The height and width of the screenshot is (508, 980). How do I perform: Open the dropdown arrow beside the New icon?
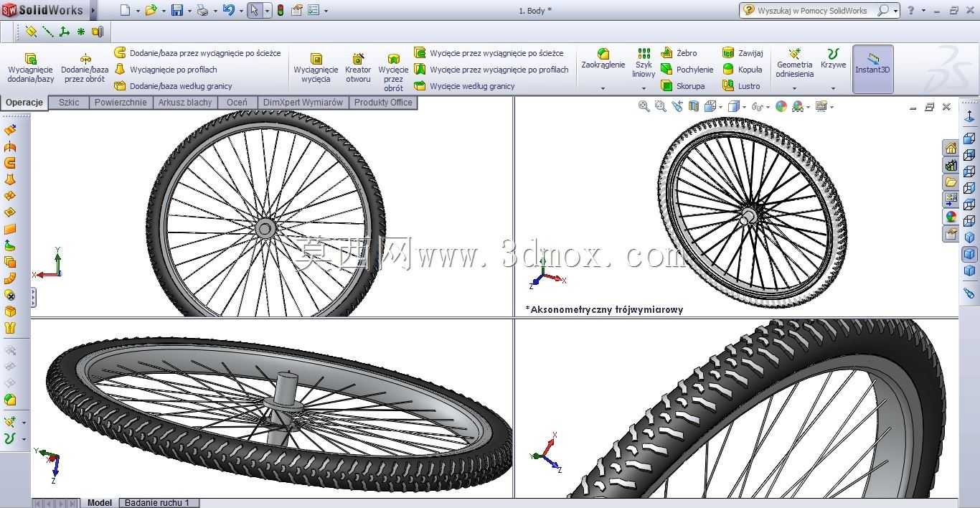point(138,11)
